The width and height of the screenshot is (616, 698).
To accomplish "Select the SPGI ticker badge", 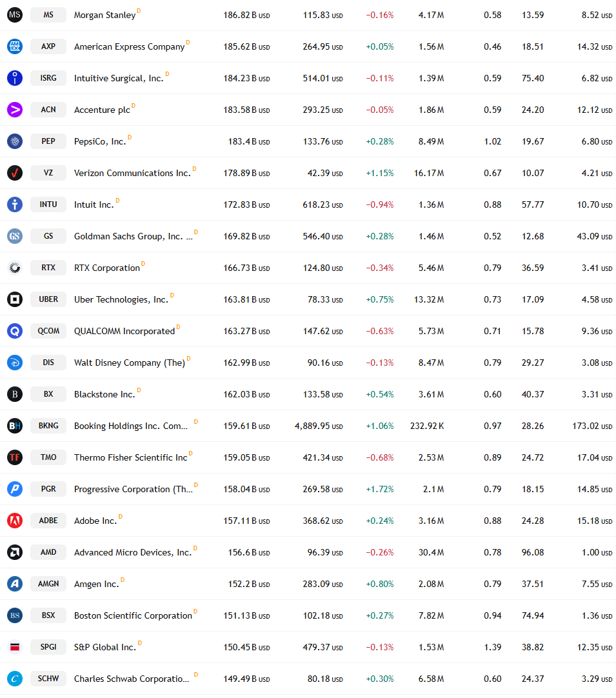I will click(48, 647).
